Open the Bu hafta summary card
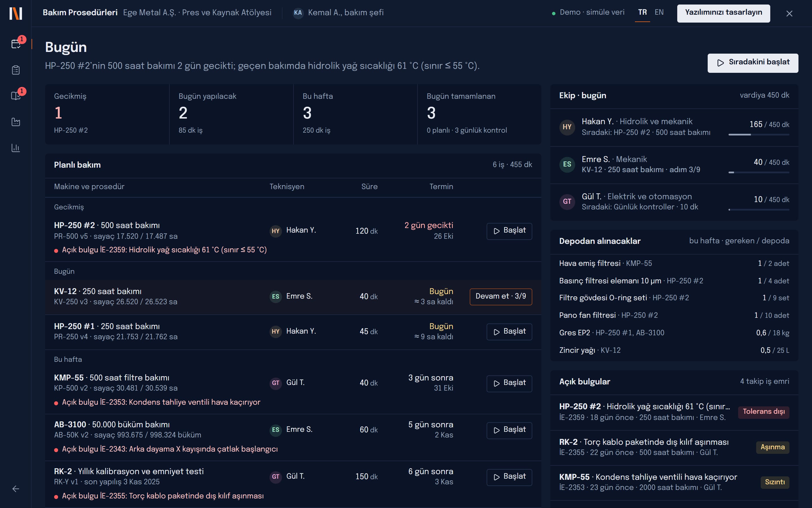The height and width of the screenshot is (508, 812). point(355,114)
